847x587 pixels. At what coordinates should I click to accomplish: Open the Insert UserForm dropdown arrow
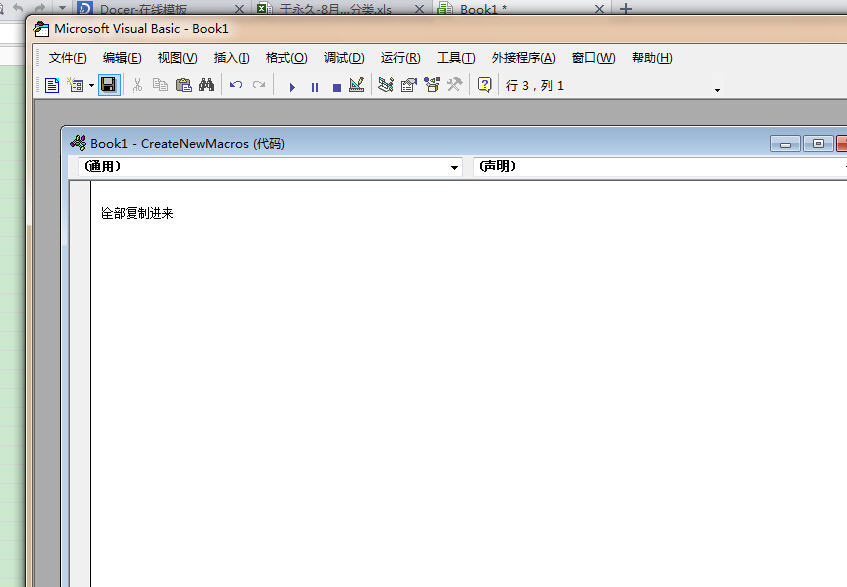[91, 86]
